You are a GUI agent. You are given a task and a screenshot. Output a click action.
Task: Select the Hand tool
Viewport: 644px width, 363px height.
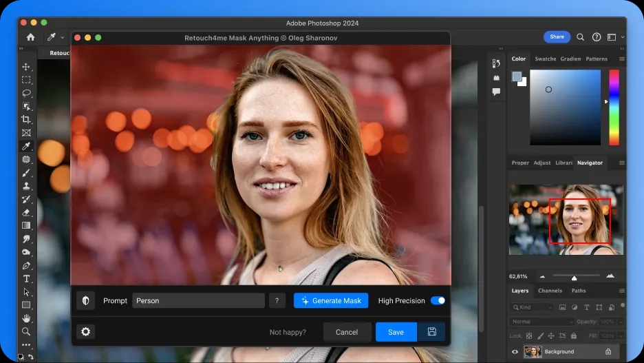tap(26, 318)
